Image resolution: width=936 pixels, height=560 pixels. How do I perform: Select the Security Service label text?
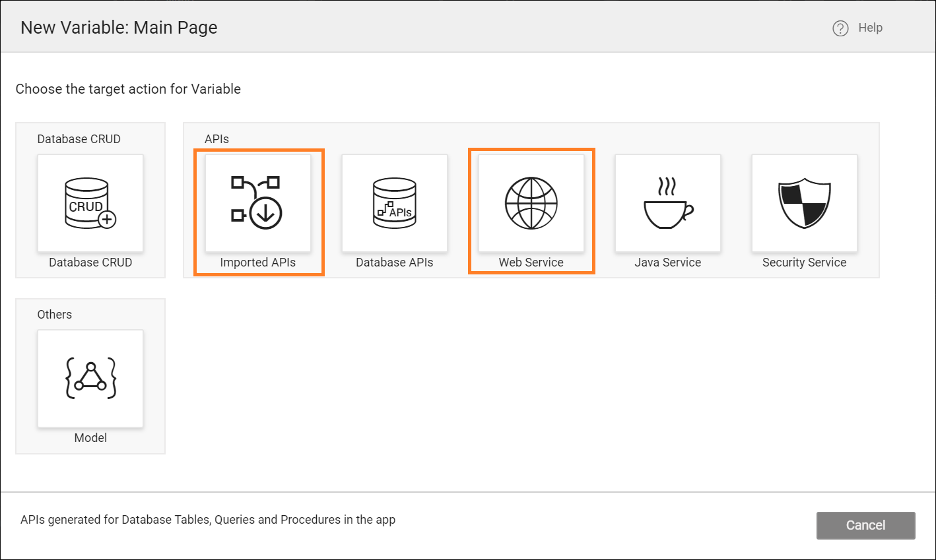[x=804, y=262]
